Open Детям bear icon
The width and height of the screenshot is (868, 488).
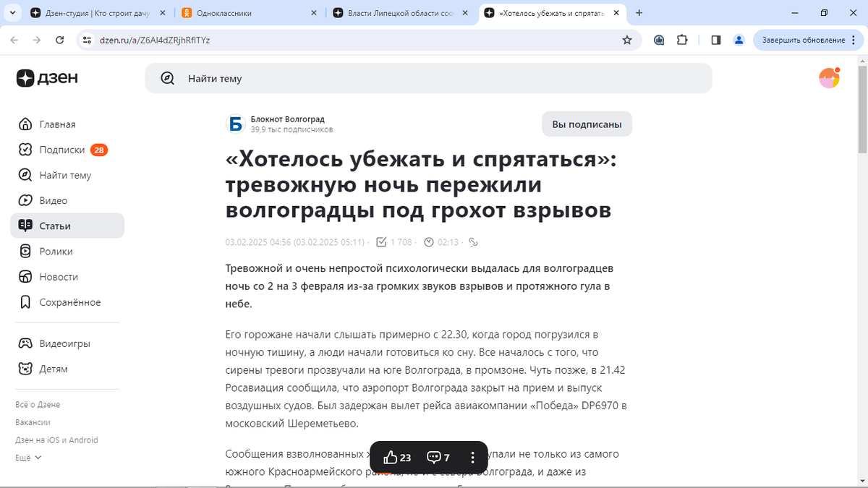click(x=25, y=369)
